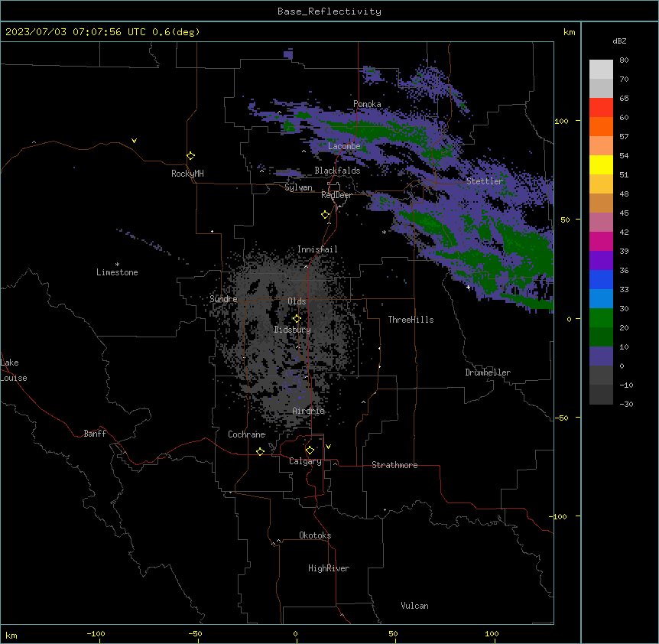Click the asterisk marker east of RedDeer
The image size is (659, 644).
coord(384,233)
